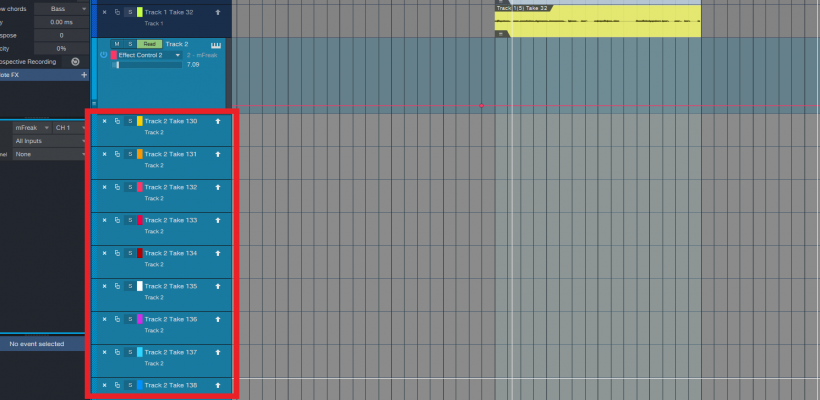This screenshot has width=820, height=400.
Task: Remove the Track 2 Take 131 layer
Action: click(x=104, y=154)
